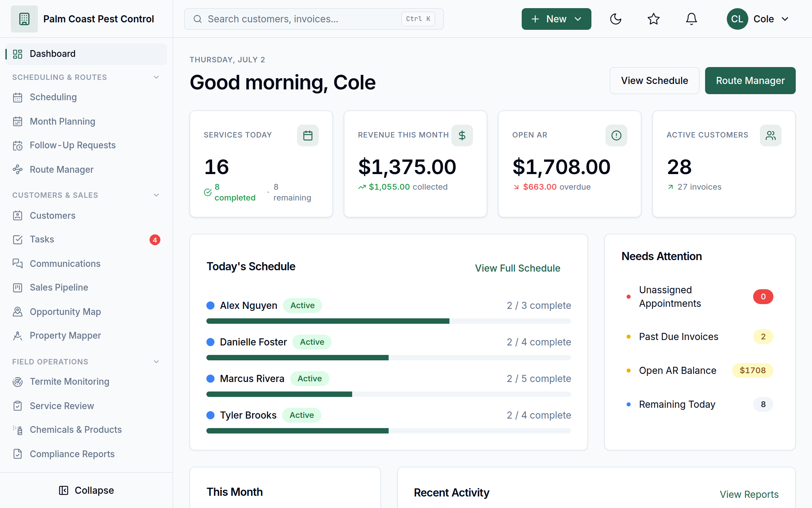Click the Sales Pipeline kanban icon
The height and width of the screenshot is (508, 812).
point(18,288)
